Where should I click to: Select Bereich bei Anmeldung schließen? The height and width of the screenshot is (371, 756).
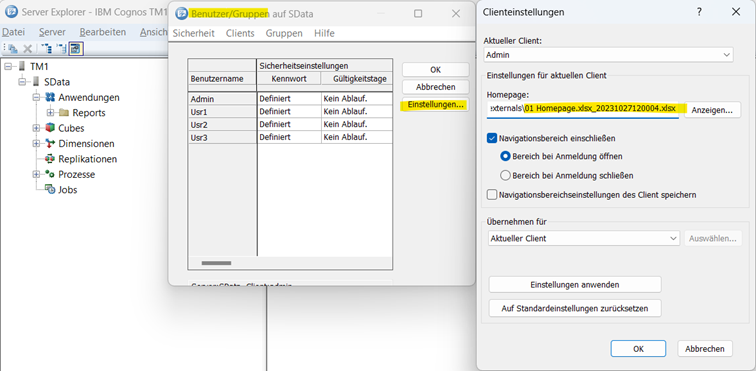point(505,176)
